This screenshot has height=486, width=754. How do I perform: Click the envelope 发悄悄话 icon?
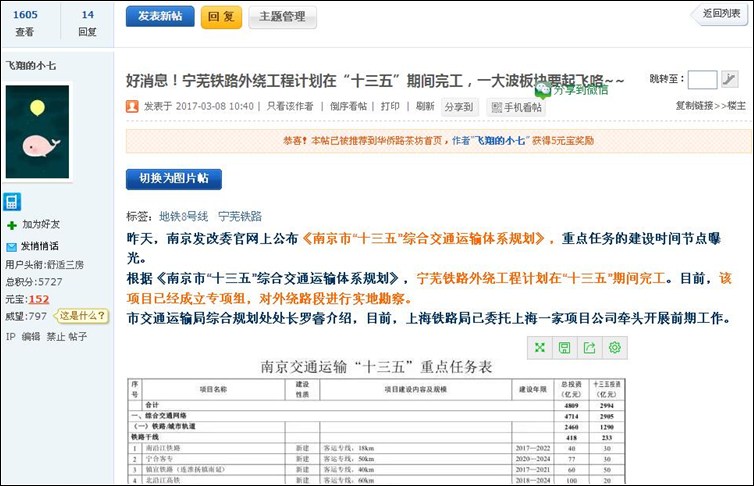12,247
